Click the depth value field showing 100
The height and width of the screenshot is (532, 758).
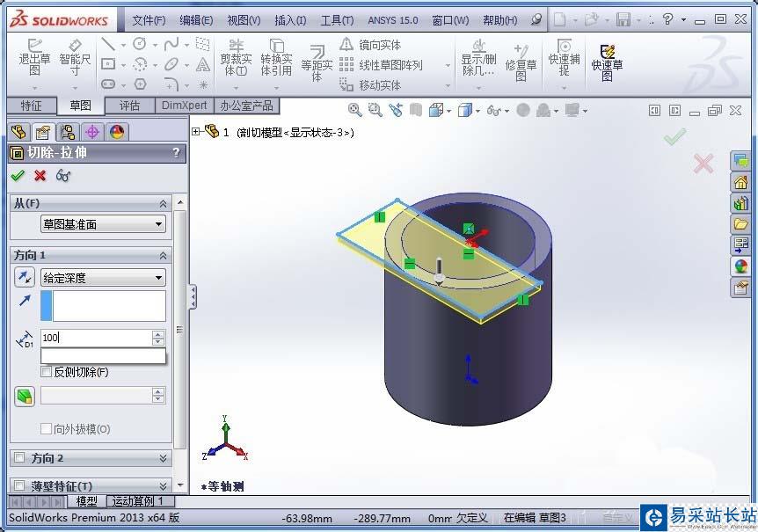(x=97, y=338)
